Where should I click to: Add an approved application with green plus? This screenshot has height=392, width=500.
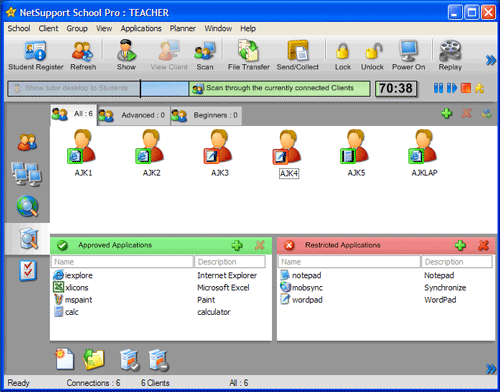pyautogui.click(x=237, y=246)
